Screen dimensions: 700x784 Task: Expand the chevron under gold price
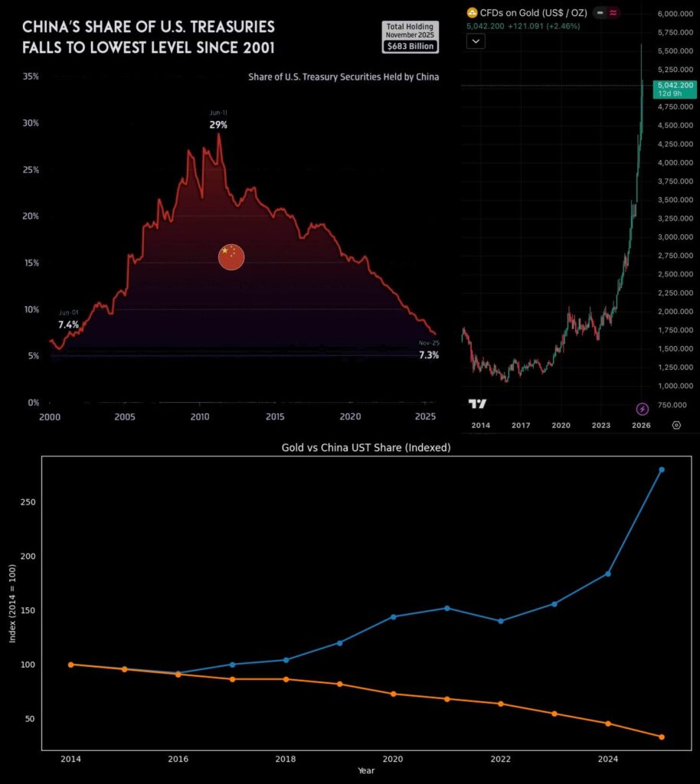coord(475,41)
